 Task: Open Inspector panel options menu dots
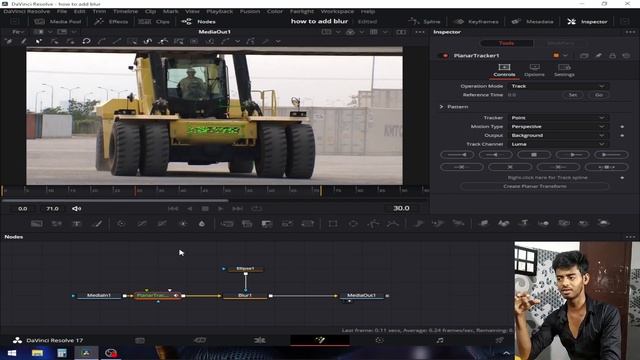630,32
